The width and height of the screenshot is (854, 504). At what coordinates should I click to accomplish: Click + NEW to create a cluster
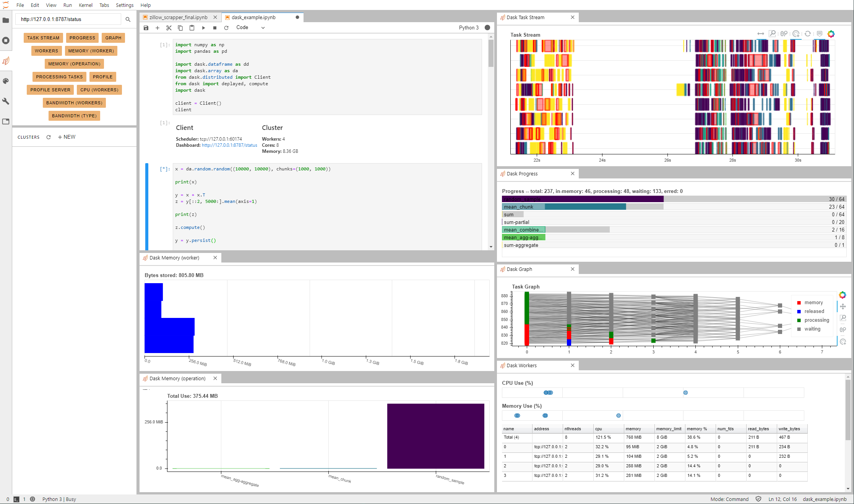pyautogui.click(x=67, y=137)
